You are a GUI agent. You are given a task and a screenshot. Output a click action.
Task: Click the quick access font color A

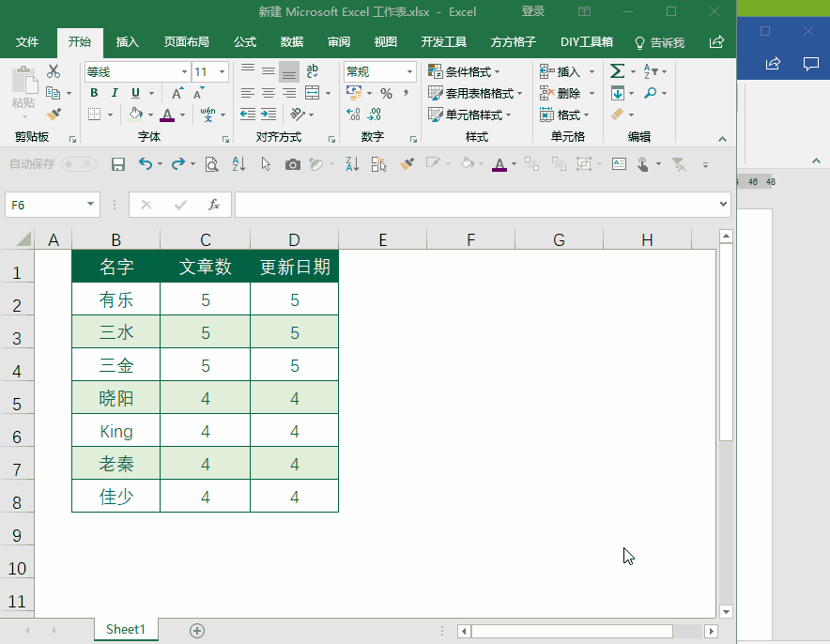pos(500,164)
